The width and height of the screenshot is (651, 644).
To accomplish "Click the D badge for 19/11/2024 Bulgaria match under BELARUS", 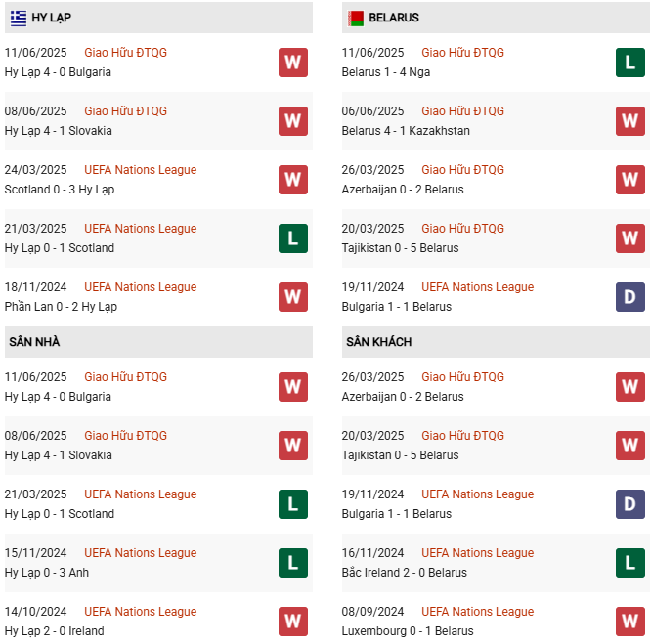I will [629, 297].
